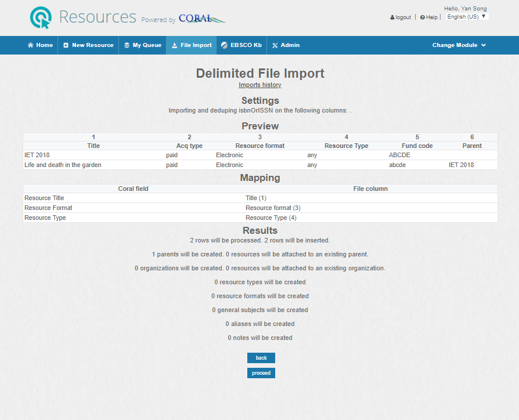This screenshot has width=519, height=420.
Task: Click the Home house icon
Action: 30,45
